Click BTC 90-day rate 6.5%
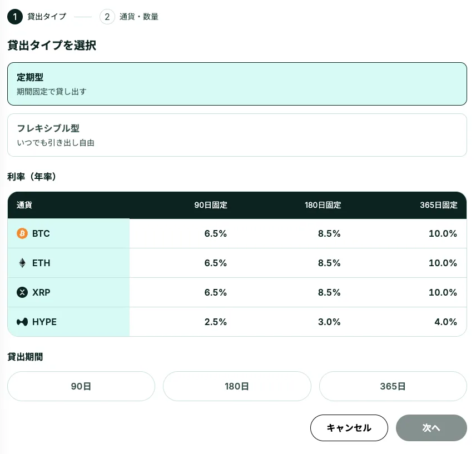This screenshot has height=454, width=476. (x=216, y=233)
